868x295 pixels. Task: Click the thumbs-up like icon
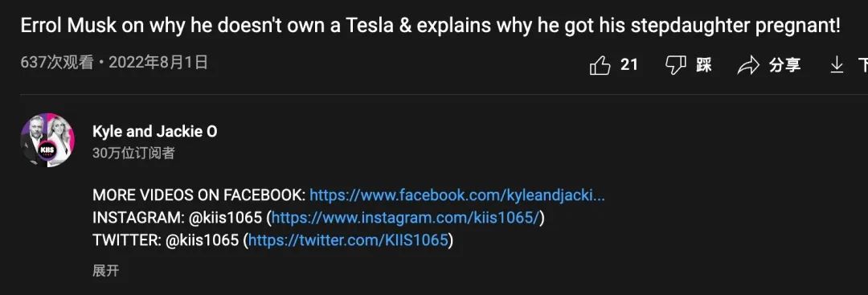600,66
